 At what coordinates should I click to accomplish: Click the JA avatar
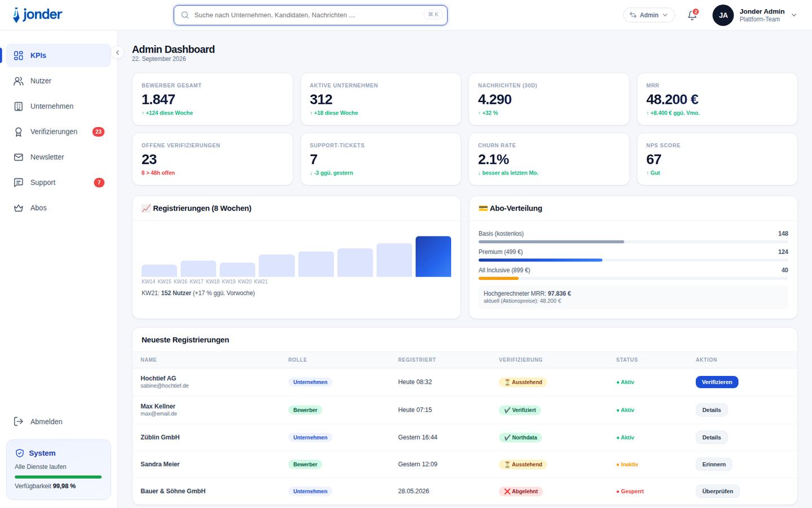tap(723, 15)
